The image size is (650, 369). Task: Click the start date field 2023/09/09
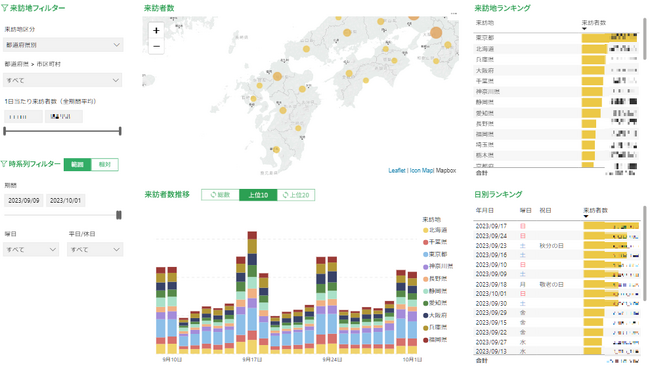point(24,201)
